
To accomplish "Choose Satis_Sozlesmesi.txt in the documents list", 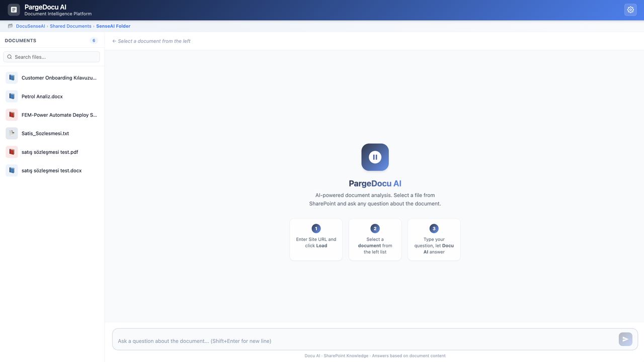I will coord(52,134).
